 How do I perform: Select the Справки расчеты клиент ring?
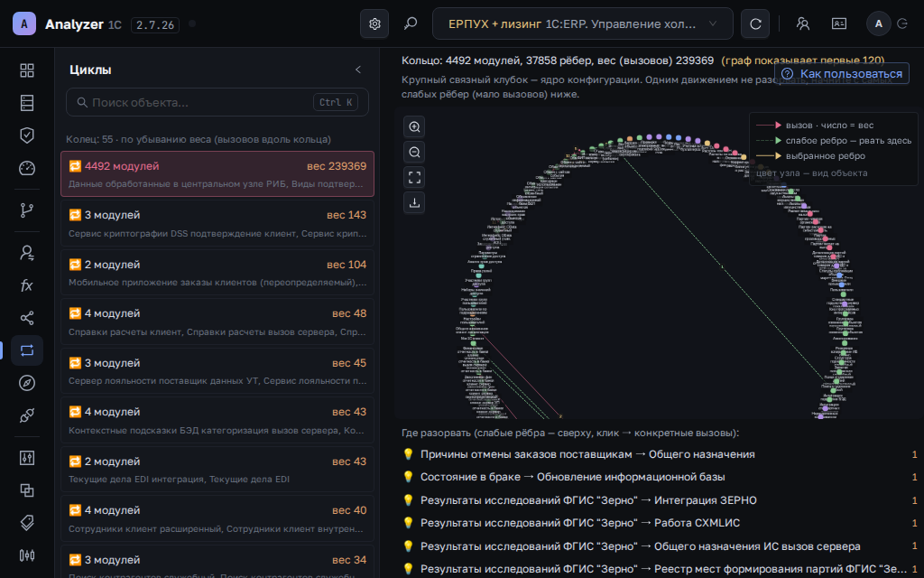(217, 322)
